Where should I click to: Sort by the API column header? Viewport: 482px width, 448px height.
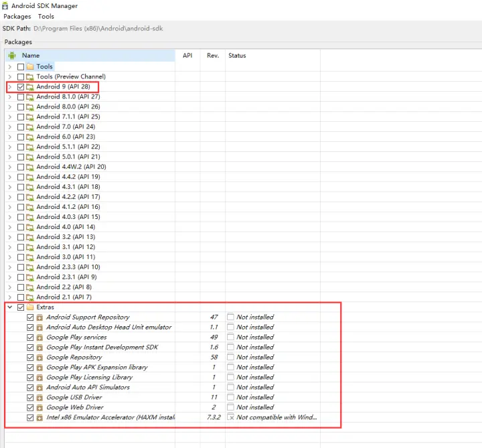pyautogui.click(x=187, y=56)
